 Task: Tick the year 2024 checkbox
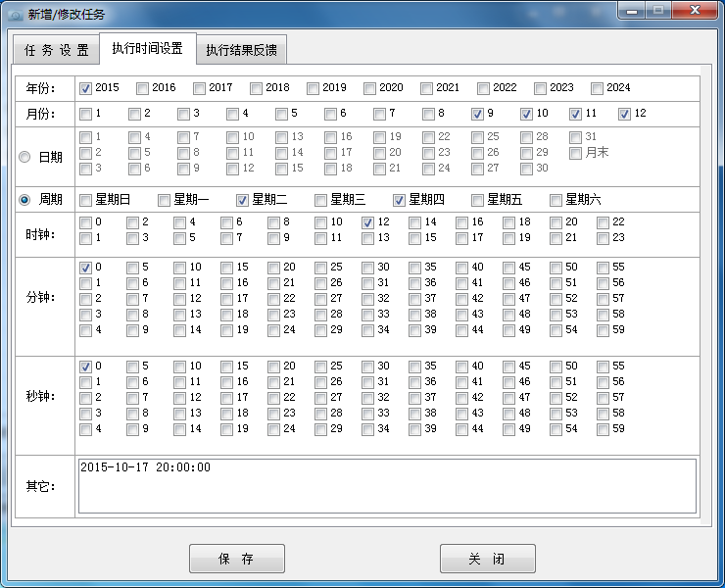(x=597, y=88)
